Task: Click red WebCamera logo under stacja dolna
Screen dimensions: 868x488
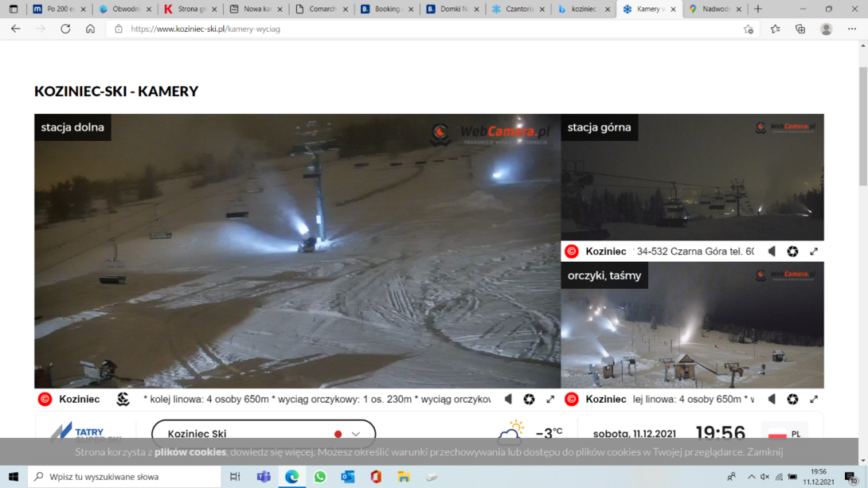Action: click(45, 399)
